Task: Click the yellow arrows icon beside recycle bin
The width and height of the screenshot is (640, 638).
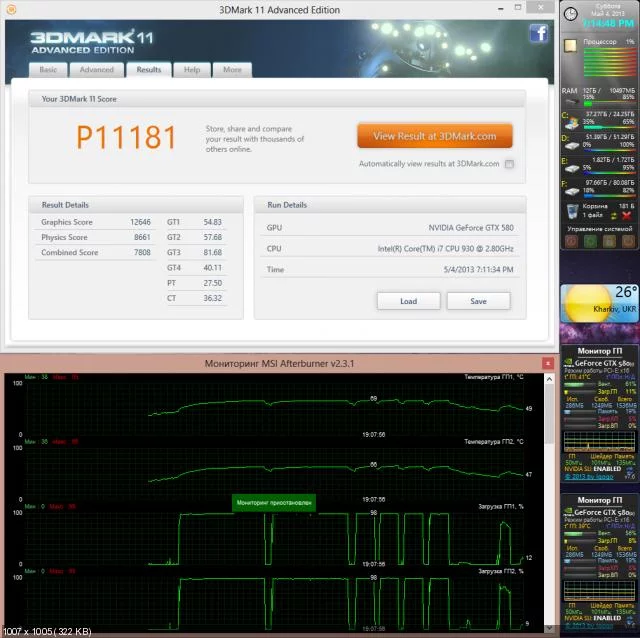Action: (613, 216)
